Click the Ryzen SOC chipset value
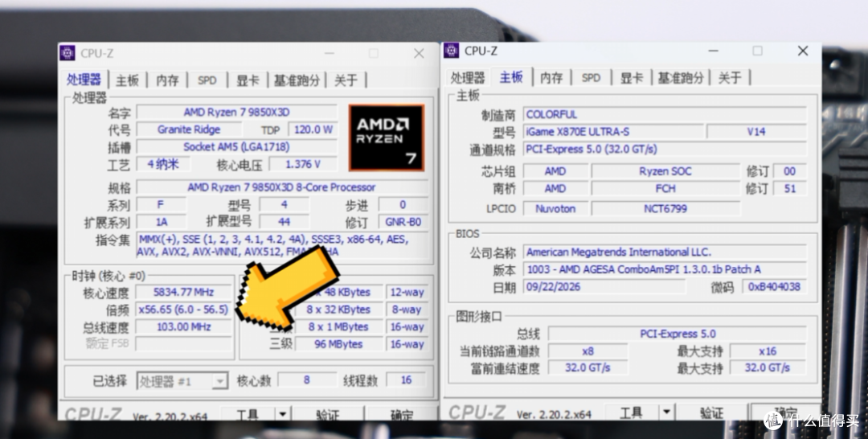 pos(665,171)
